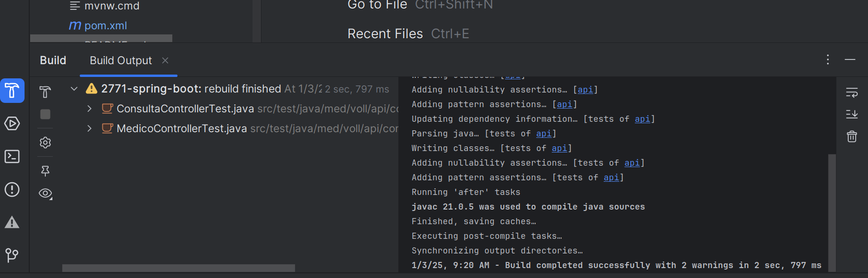Click 'javac 21.0.5 was used to compile' line

tap(528, 207)
